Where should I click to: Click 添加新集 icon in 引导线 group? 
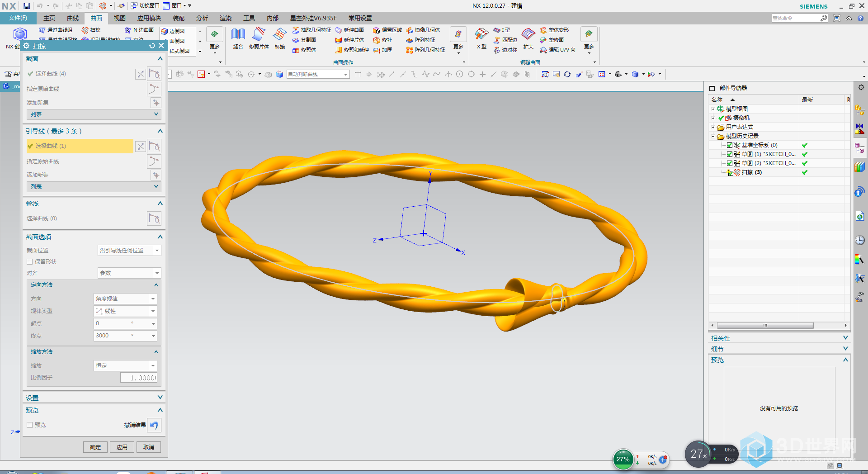pos(156,175)
